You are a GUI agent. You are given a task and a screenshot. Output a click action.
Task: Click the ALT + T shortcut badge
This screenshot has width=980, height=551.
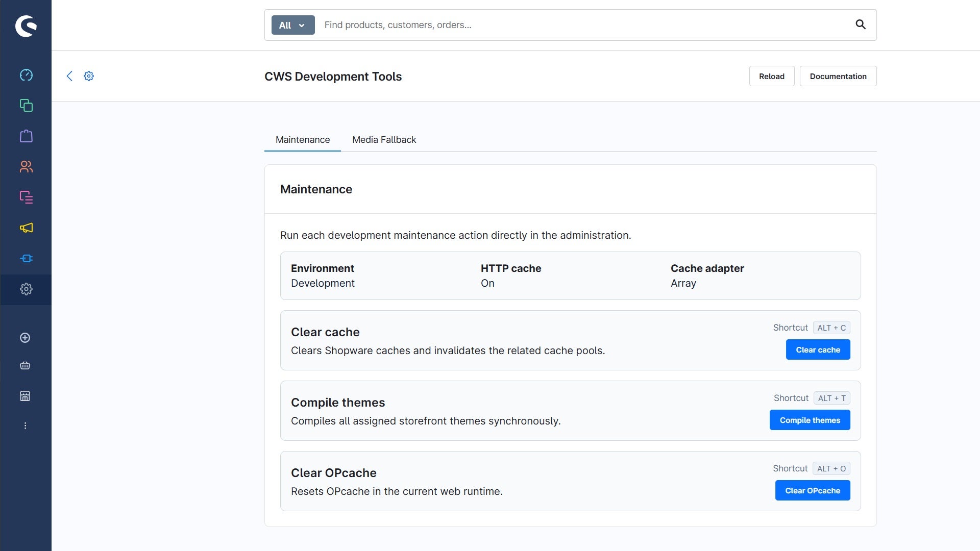[832, 398]
